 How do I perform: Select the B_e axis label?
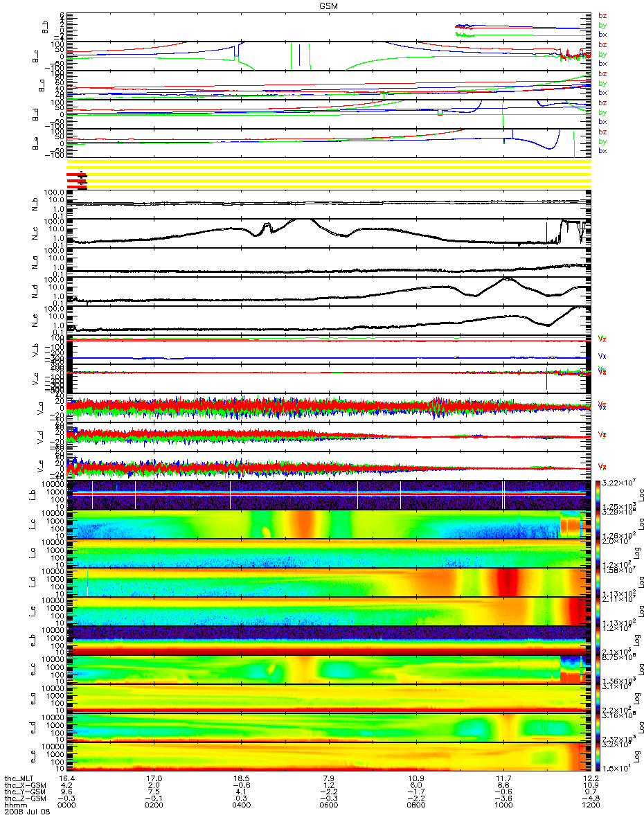tap(34, 143)
